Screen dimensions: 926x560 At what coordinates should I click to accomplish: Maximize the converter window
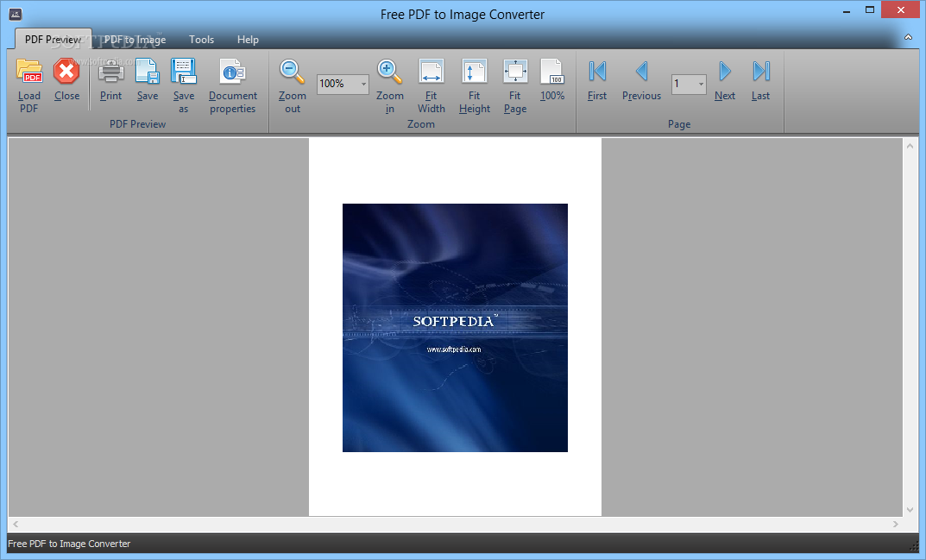[869, 10]
